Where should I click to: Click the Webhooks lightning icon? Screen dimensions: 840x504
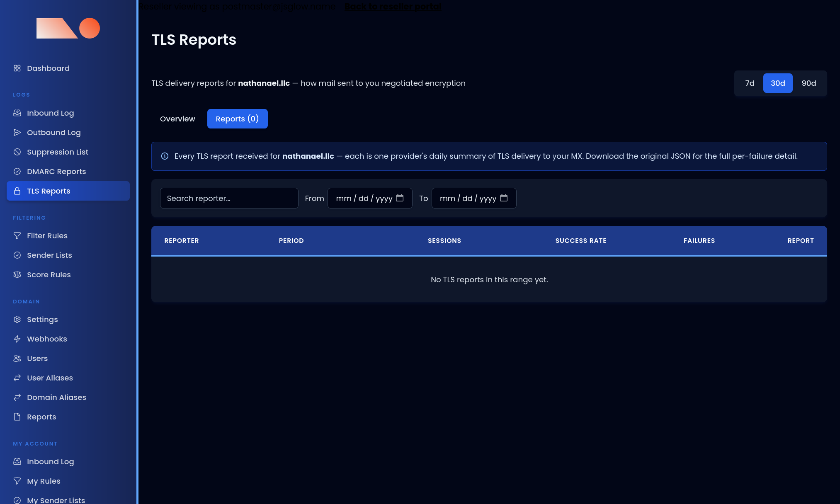coord(17,339)
